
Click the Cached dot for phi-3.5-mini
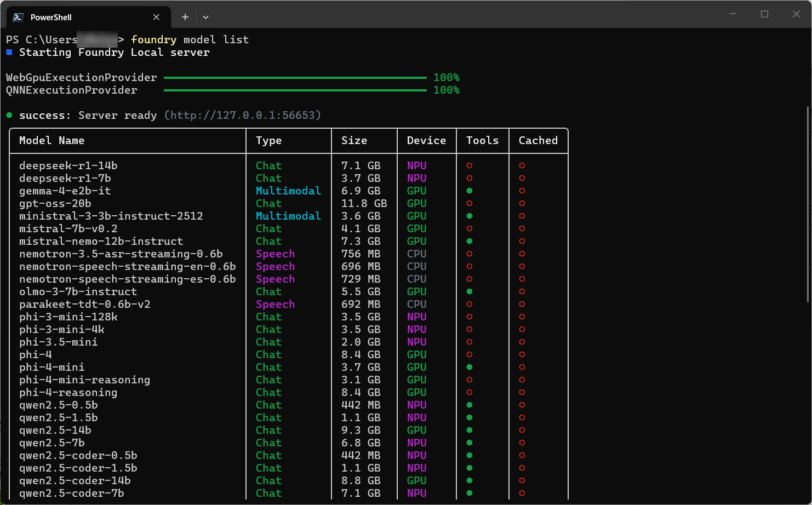tap(522, 342)
